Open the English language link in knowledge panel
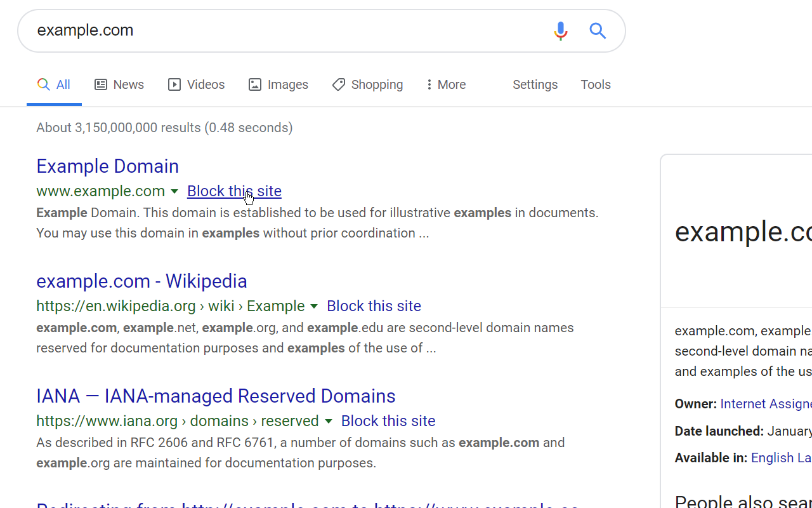The height and width of the screenshot is (508, 812). (781, 458)
